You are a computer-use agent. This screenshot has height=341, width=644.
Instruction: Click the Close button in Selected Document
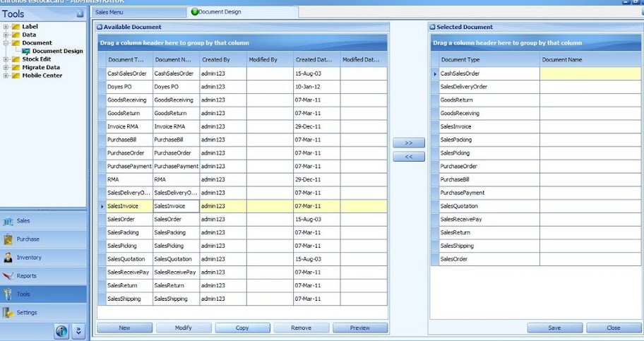[614, 328]
